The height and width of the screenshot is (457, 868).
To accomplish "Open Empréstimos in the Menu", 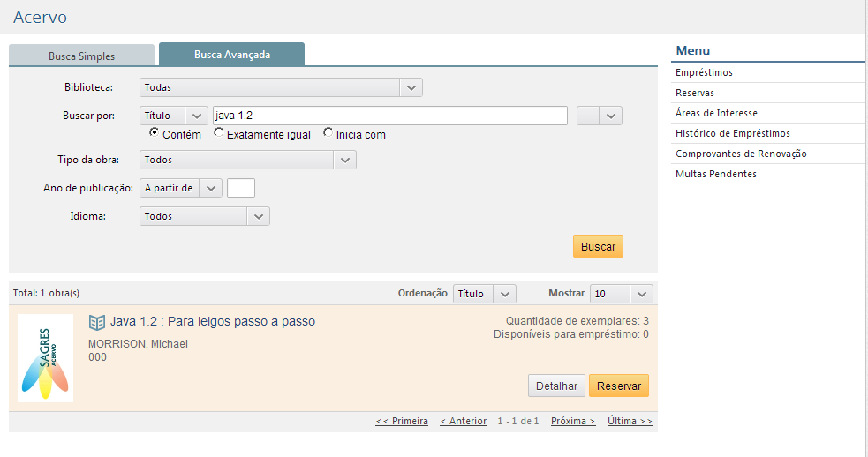I will (704, 72).
